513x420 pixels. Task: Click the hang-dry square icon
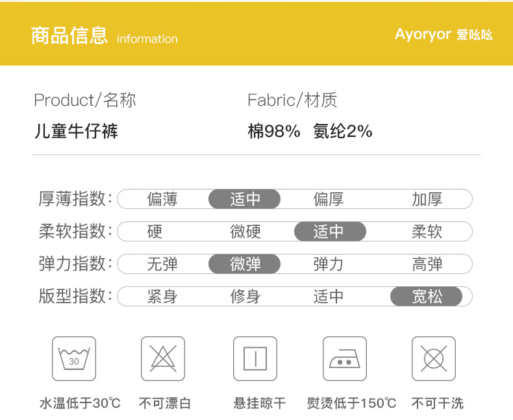pyautogui.click(x=255, y=358)
